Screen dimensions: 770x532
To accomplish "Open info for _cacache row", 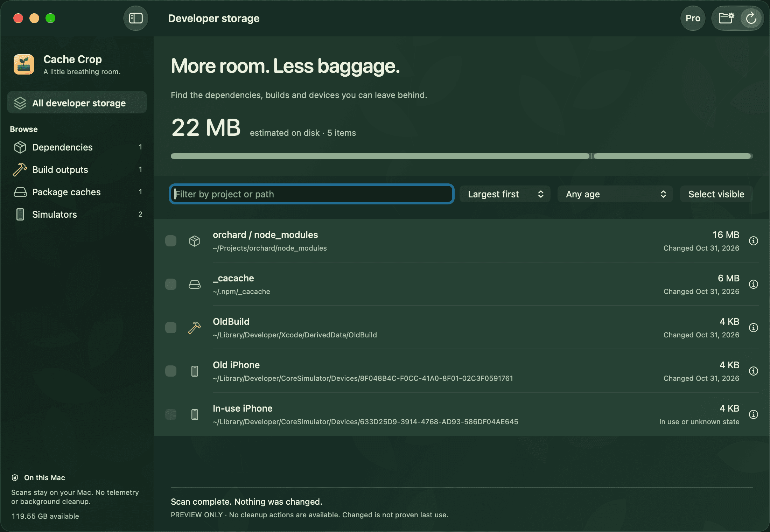I will click(753, 284).
